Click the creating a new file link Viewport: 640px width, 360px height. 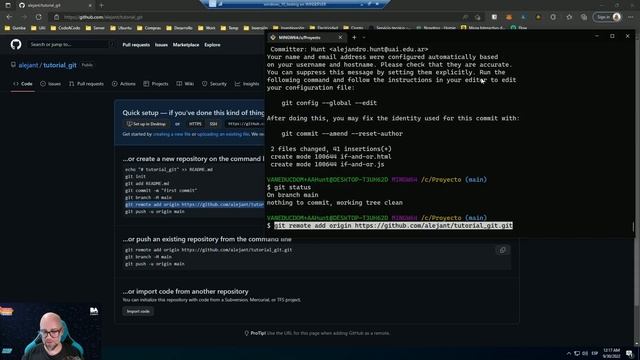coord(171,134)
